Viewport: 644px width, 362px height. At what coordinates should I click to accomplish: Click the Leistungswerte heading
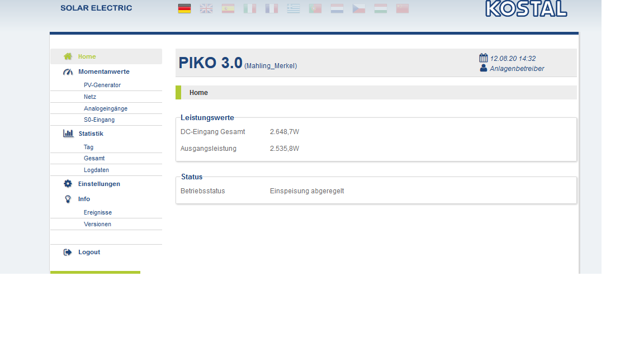pyautogui.click(x=207, y=118)
